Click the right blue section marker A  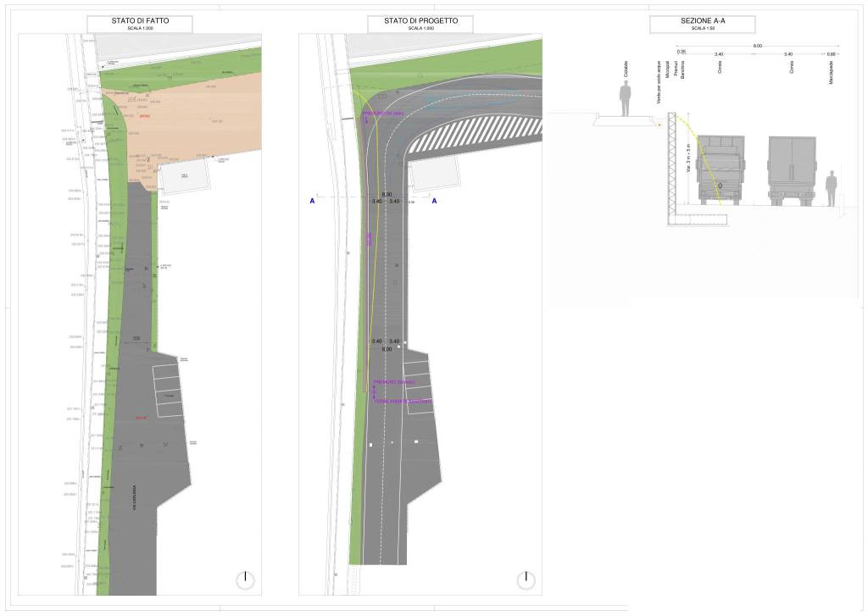[x=435, y=202]
